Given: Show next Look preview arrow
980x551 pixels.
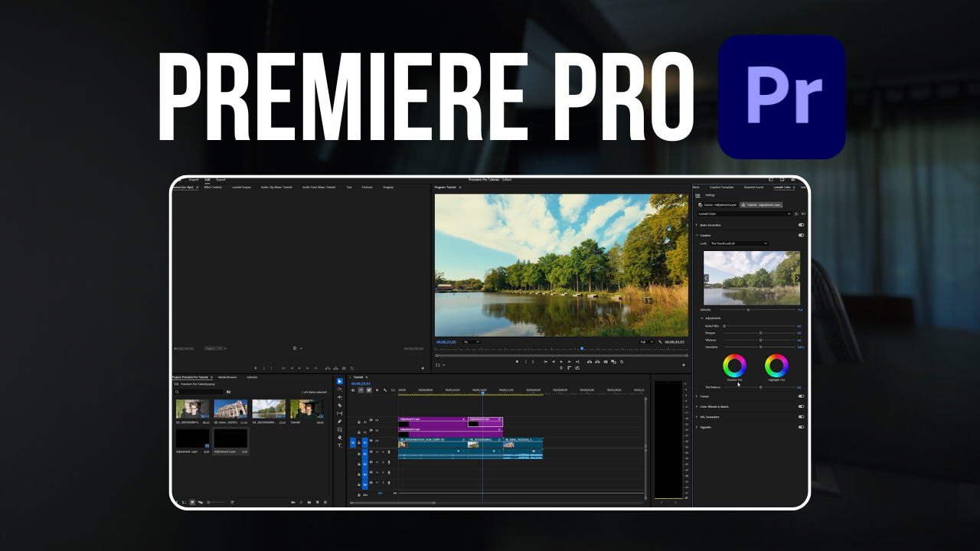Looking at the screenshot, I should [x=797, y=278].
